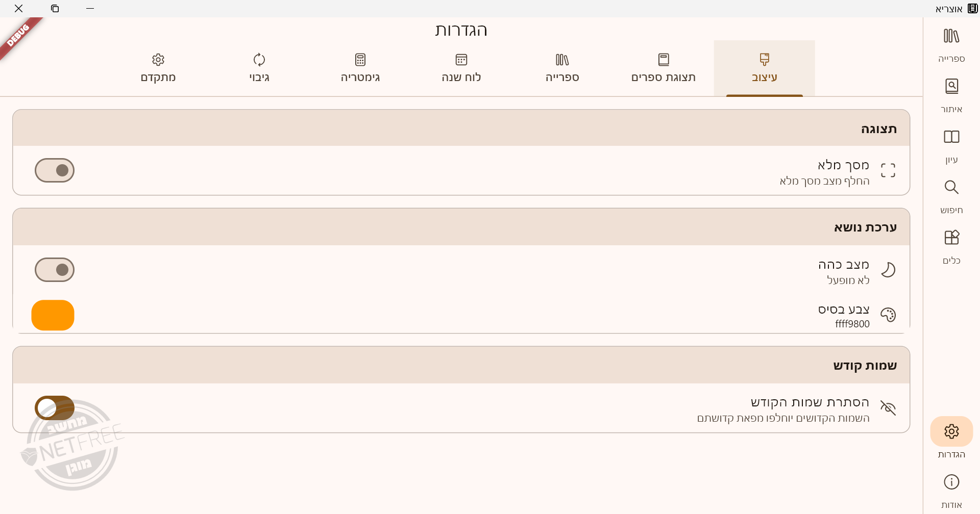Click the orange base color swatch
980x514 pixels.
tap(53, 315)
